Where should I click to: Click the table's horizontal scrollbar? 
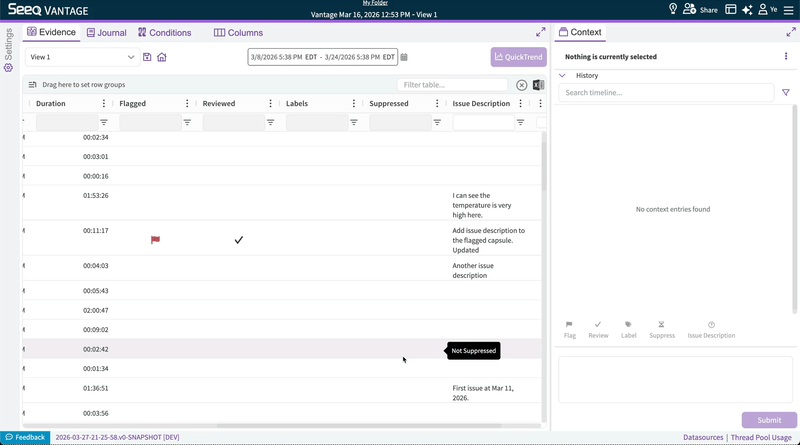359,426
